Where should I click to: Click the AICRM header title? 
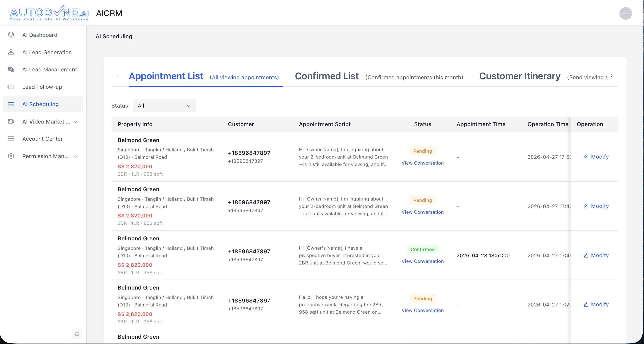[109, 13]
